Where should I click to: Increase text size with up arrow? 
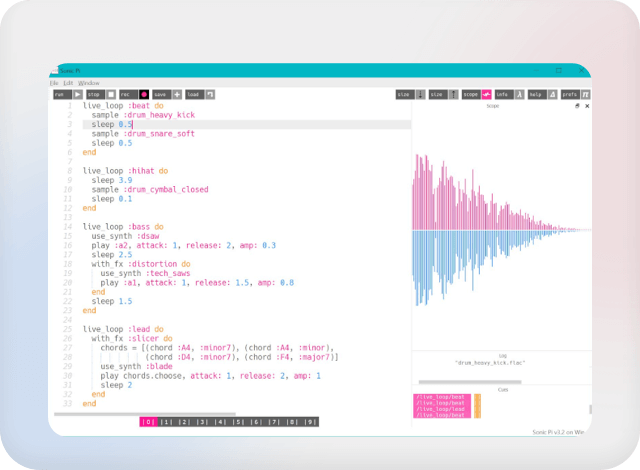452,94
